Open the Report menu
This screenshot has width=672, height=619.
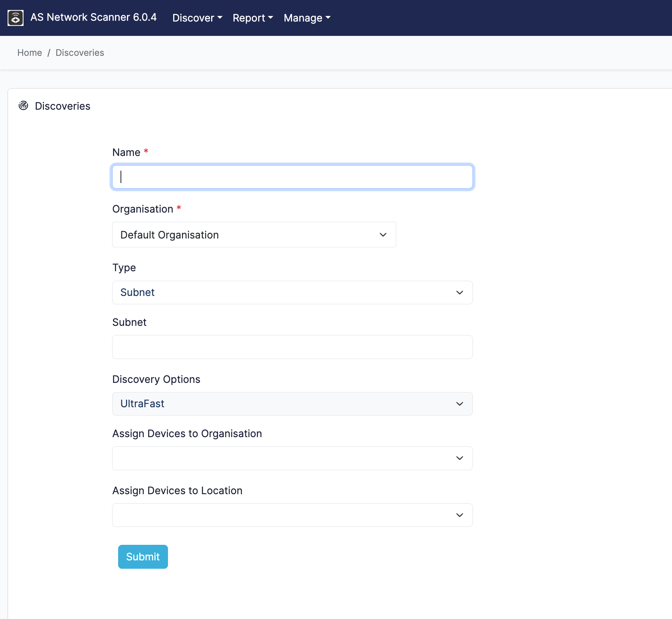[x=253, y=18]
